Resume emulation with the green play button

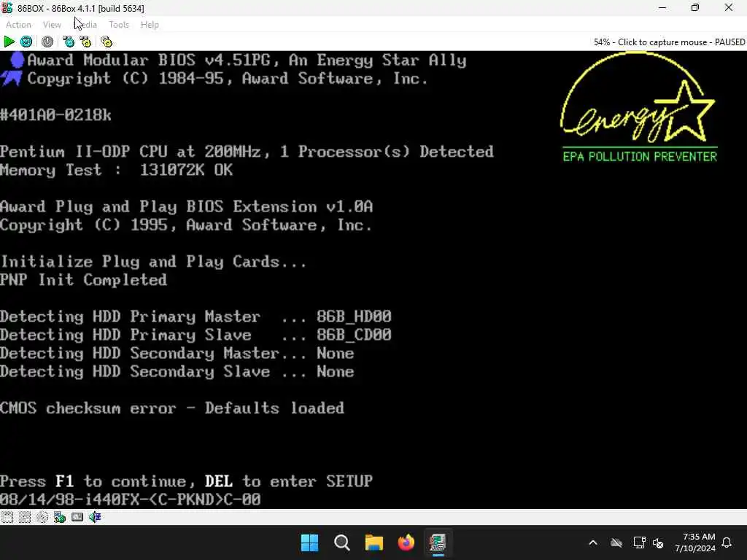coord(9,42)
